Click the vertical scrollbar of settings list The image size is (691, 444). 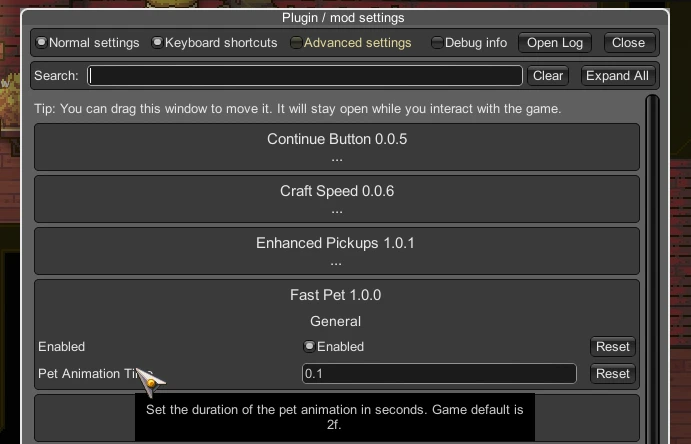pyautogui.click(x=652, y=269)
